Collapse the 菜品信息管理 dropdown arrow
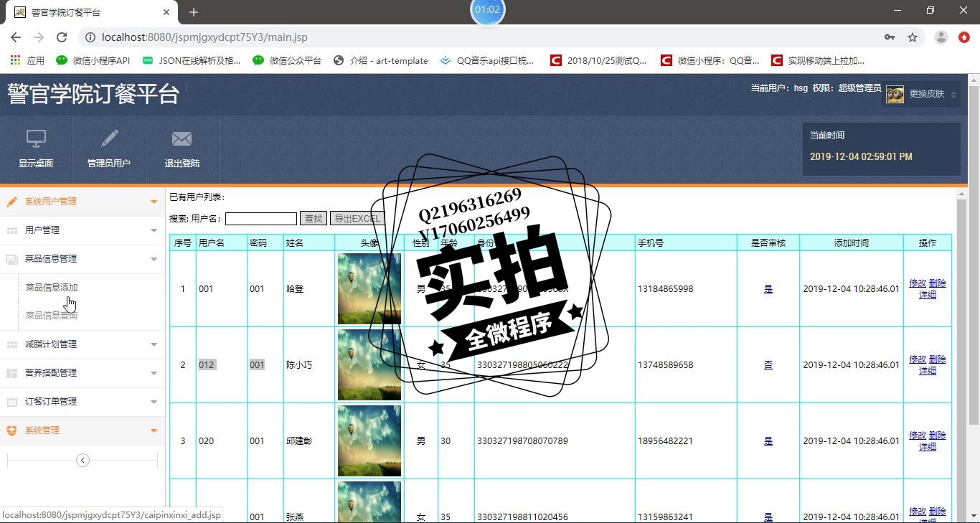 (154, 260)
